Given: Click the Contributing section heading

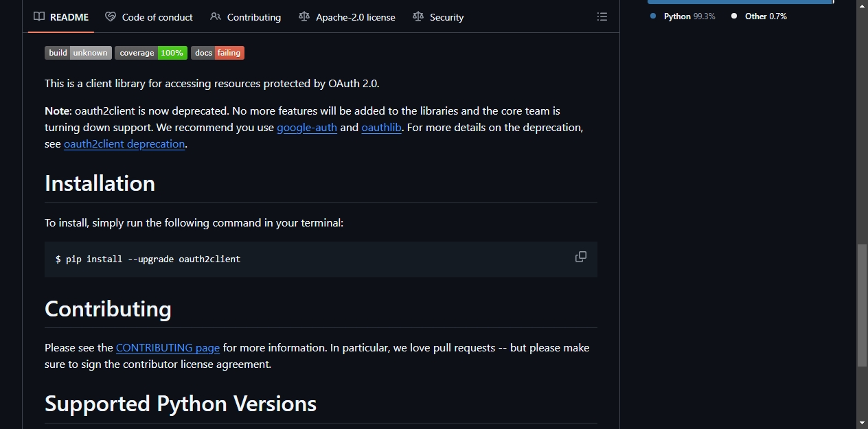Looking at the screenshot, I should tap(108, 309).
